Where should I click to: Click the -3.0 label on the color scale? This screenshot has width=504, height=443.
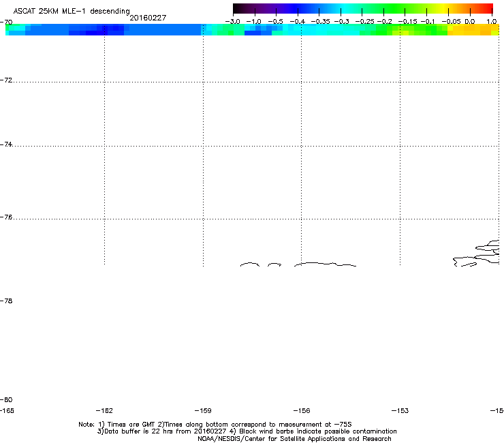[232, 22]
